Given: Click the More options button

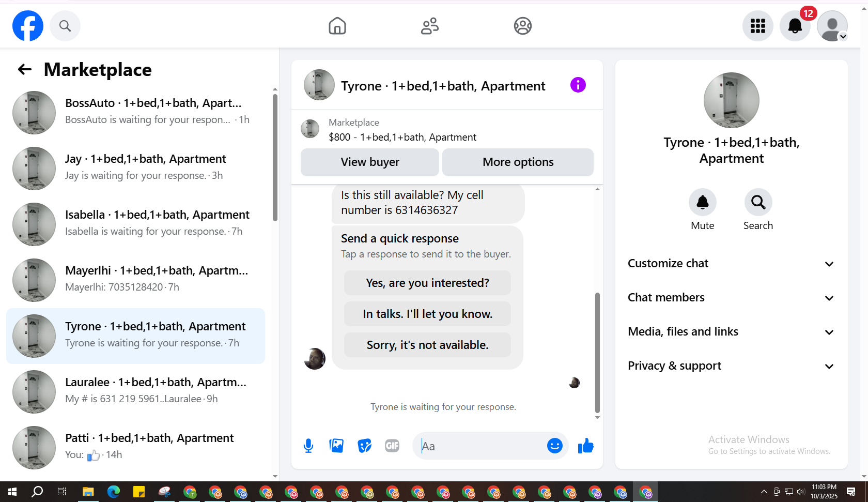Looking at the screenshot, I should click(518, 162).
